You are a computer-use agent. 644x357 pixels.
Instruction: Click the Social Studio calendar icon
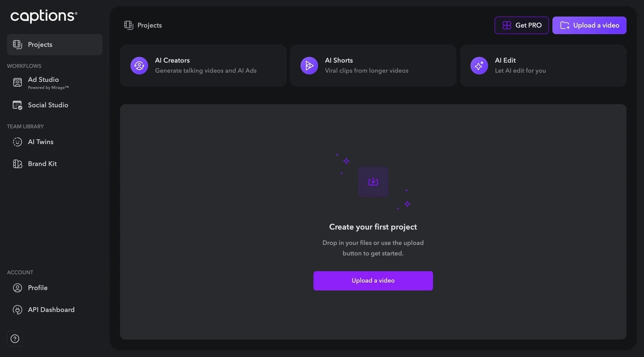[17, 105]
